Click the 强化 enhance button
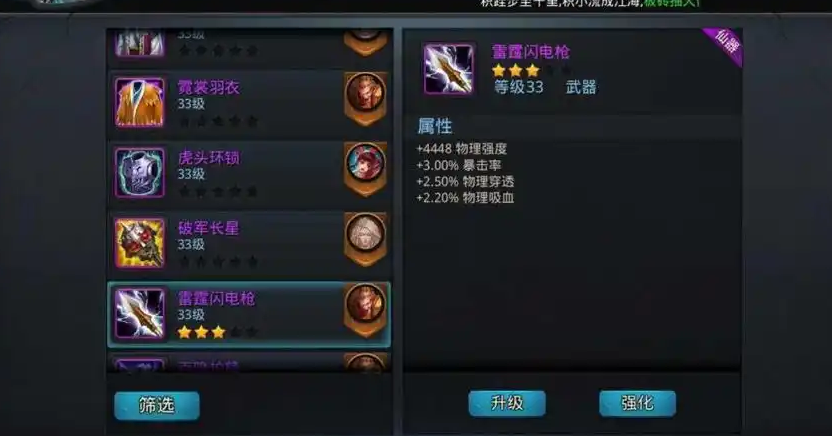 point(637,404)
